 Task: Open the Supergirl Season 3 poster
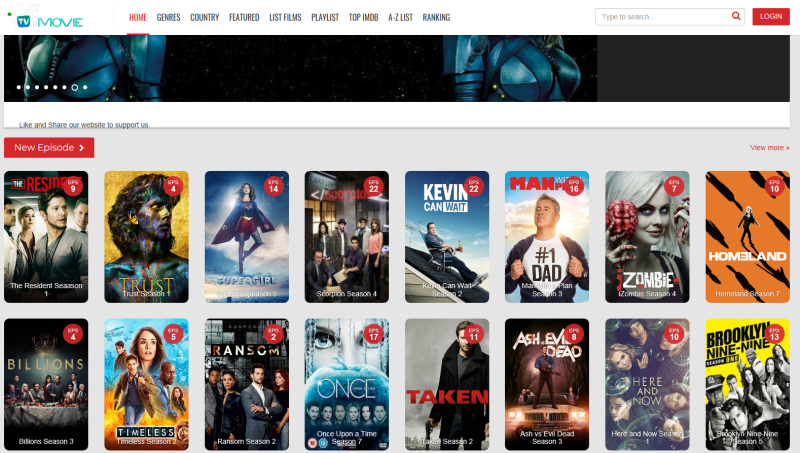(x=247, y=237)
